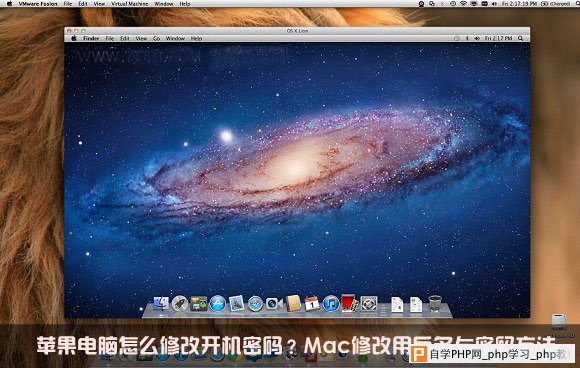
Task: Open the Virtual Machine menu
Action: [129, 4]
